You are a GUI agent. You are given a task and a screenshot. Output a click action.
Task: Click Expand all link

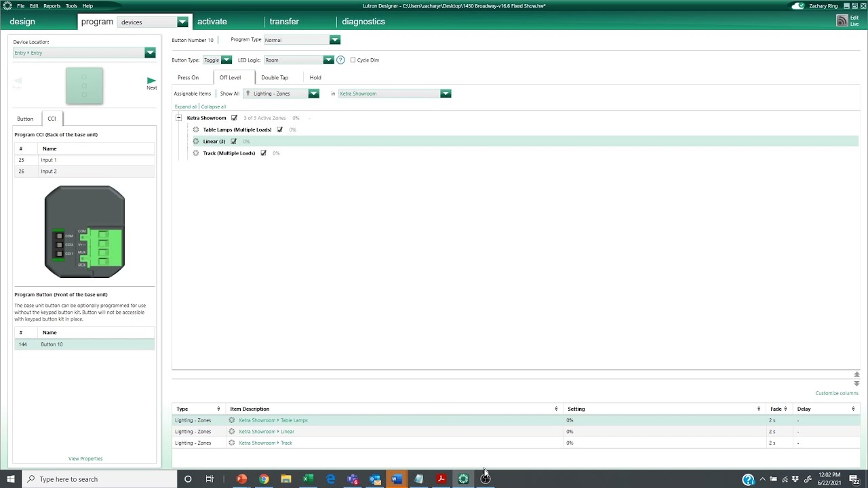[186, 106]
